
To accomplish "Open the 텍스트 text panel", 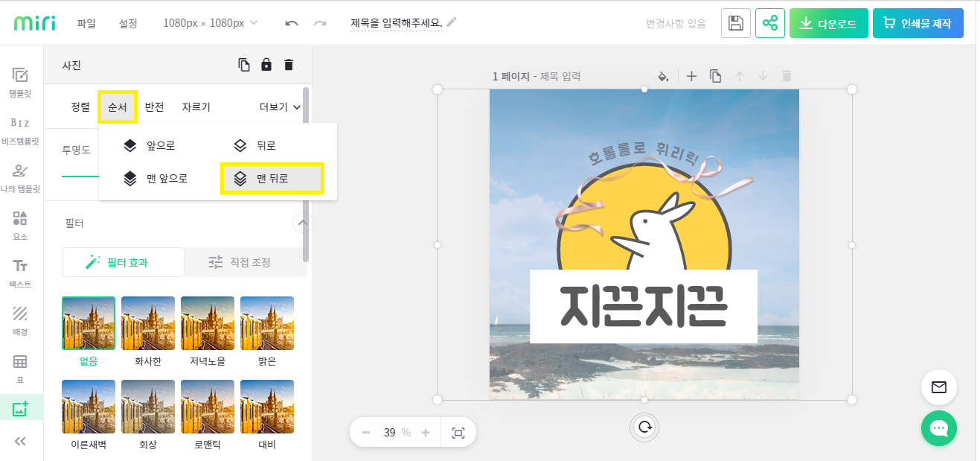I will tap(21, 273).
